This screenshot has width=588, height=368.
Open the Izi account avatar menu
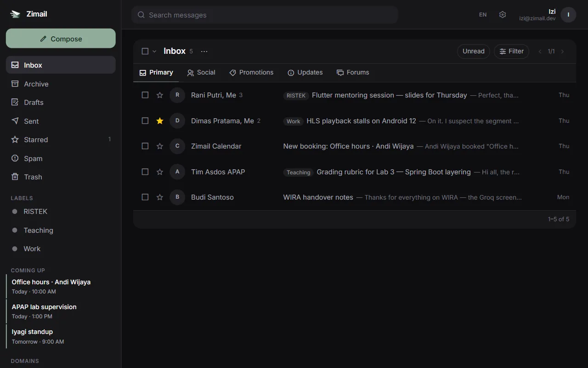tap(568, 15)
